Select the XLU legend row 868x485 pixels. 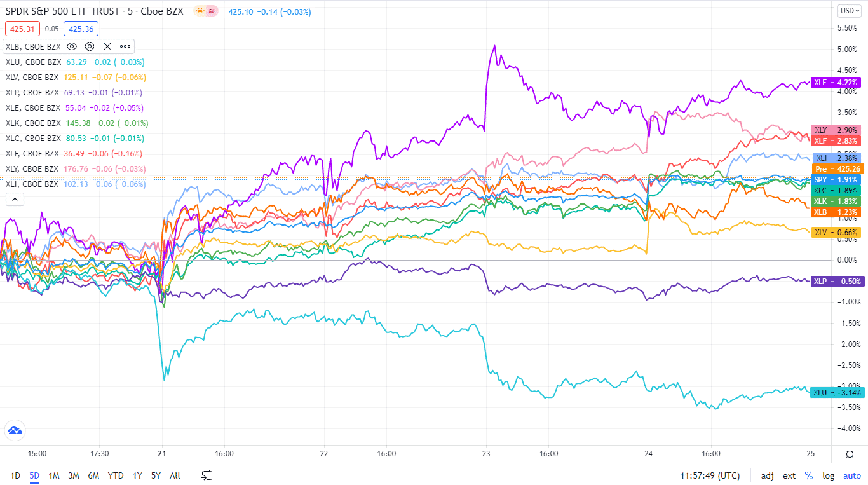(x=75, y=62)
